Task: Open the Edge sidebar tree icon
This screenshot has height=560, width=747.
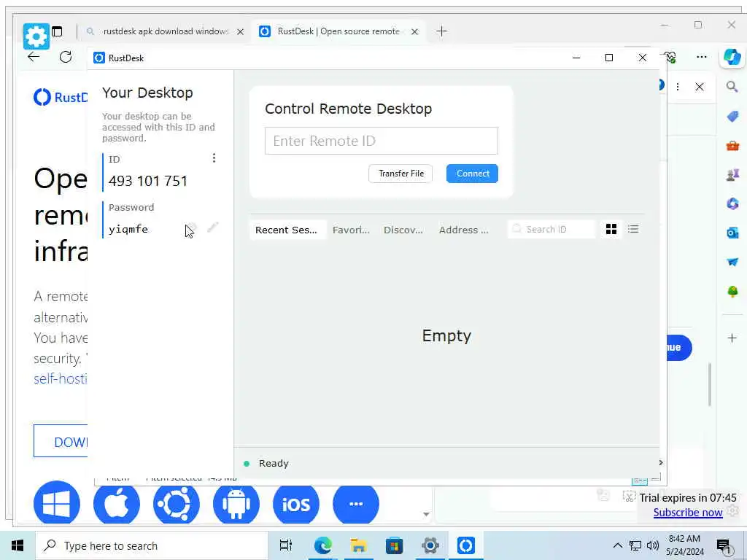Action: (x=732, y=291)
